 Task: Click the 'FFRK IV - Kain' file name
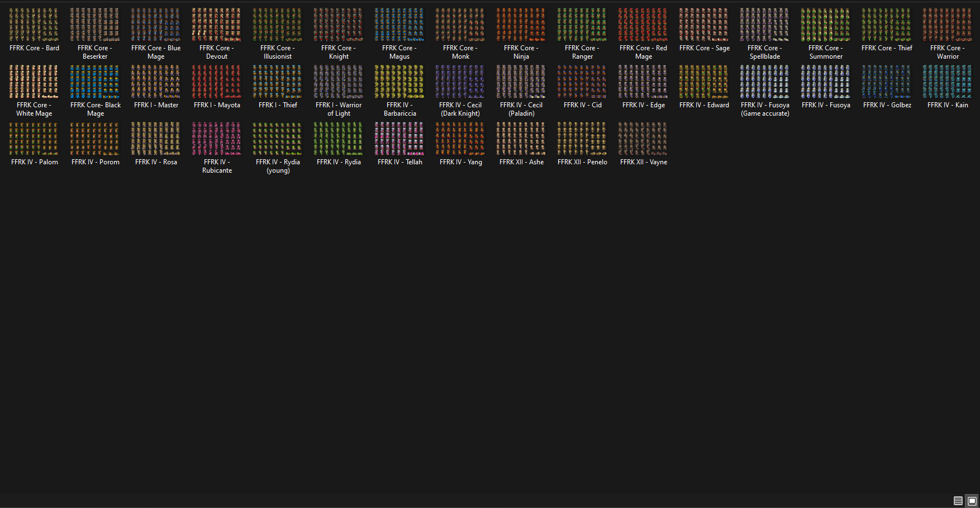[x=948, y=105]
